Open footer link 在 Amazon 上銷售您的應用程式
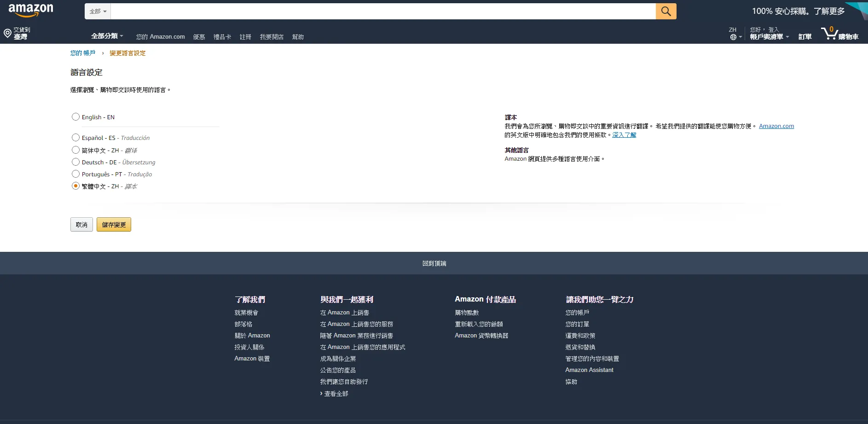This screenshot has height=424, width=868. (363, 347)
